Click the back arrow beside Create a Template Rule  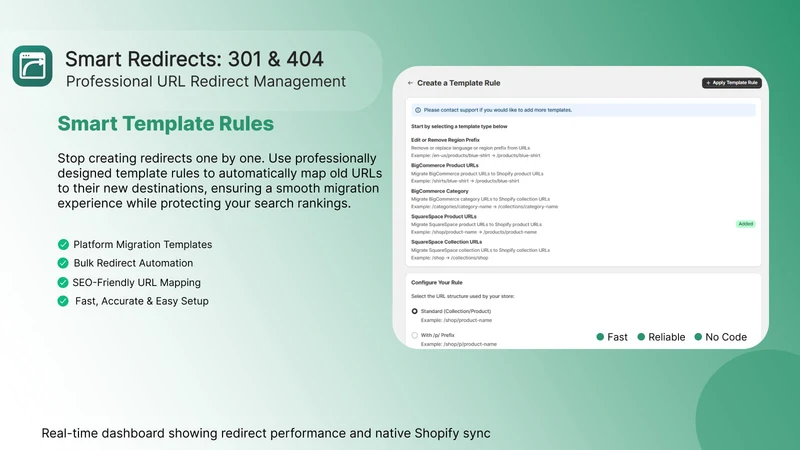pos(410,83)
